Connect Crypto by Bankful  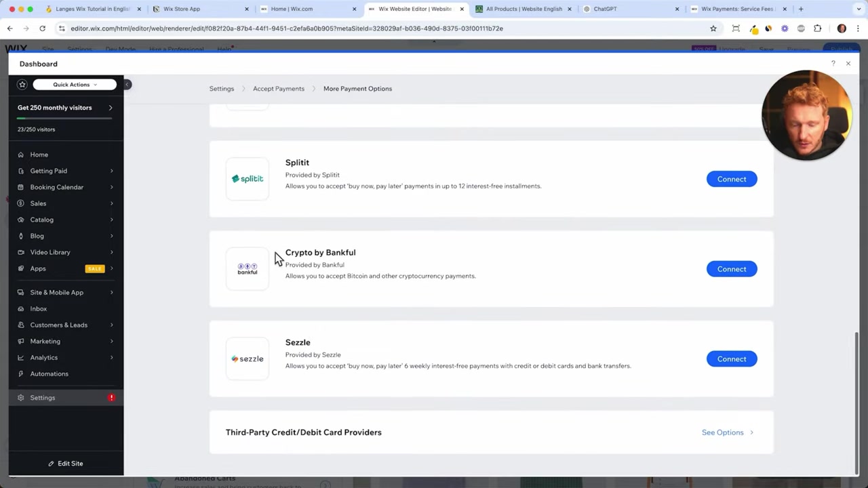(732, 269)
